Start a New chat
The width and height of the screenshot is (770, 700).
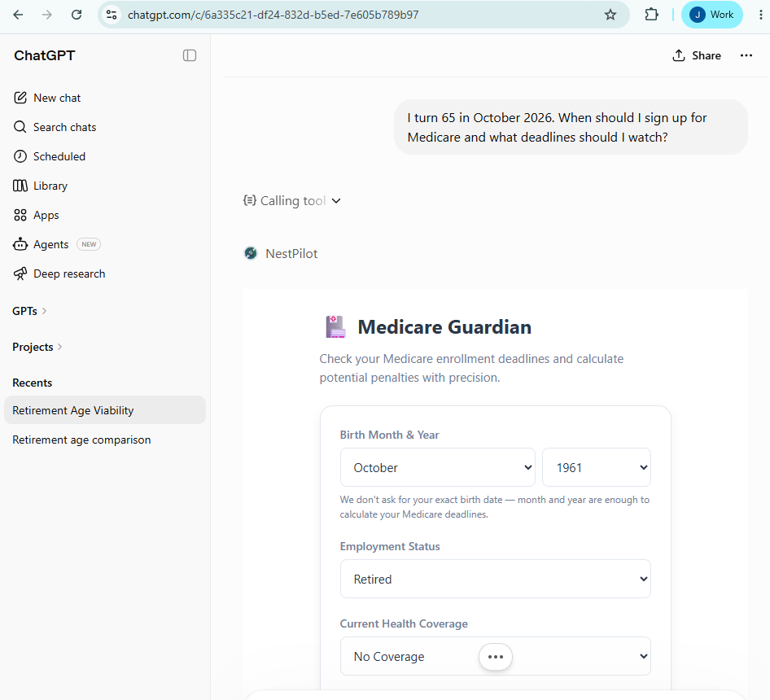[x=105, y=98]
